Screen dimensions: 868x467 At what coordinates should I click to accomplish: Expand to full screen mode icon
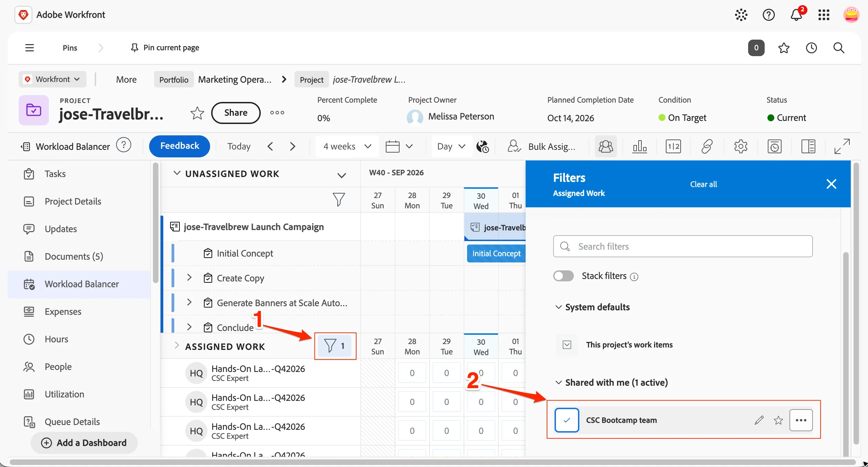coord(842,146)
